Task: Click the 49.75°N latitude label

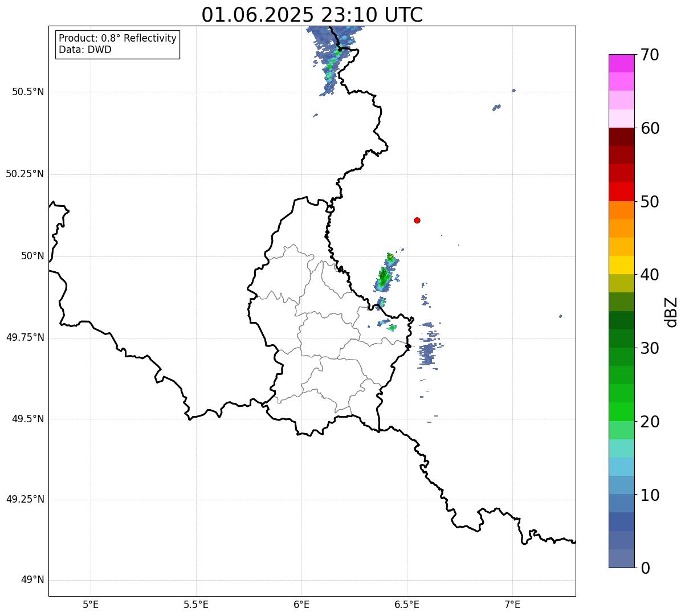Action: point(25,337)
